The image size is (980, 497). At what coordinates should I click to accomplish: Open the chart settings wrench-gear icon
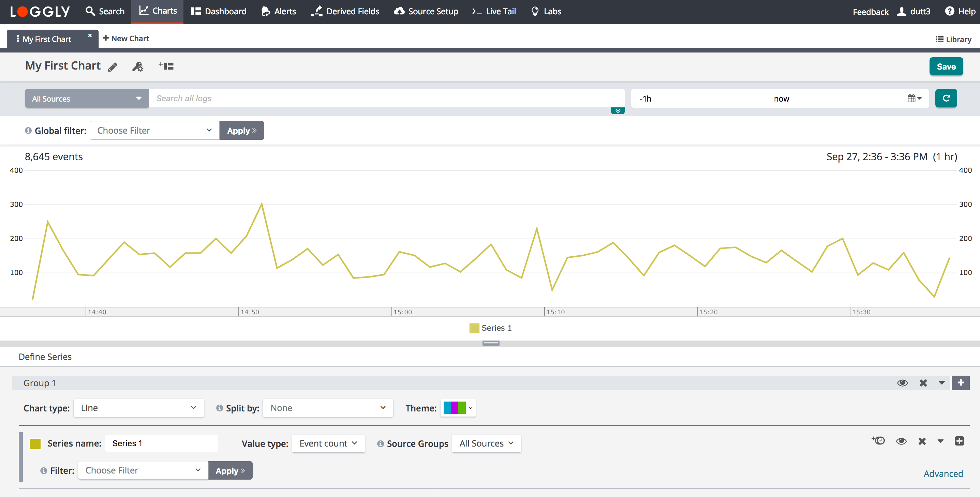pyautogui.click(x=138, y=66)
